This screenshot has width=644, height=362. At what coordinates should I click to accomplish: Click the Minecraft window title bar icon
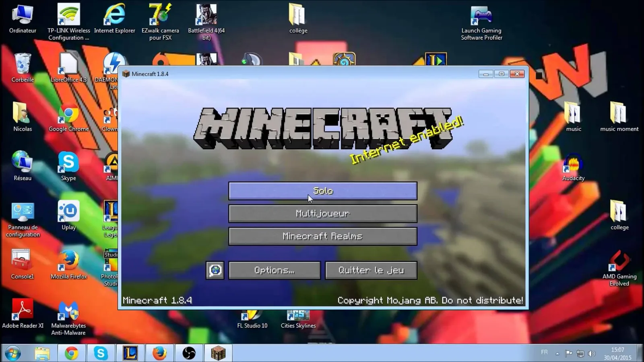(x=126, y=74)
